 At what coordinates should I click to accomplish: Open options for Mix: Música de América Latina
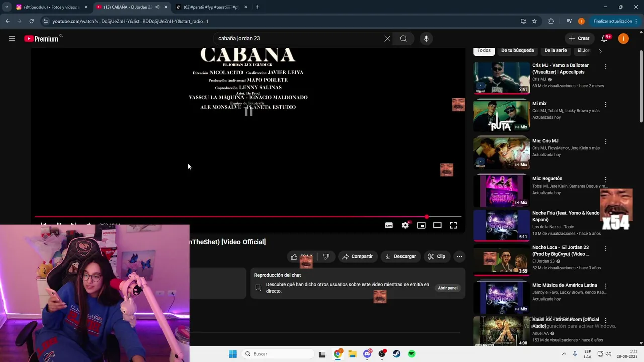[606, 286]
